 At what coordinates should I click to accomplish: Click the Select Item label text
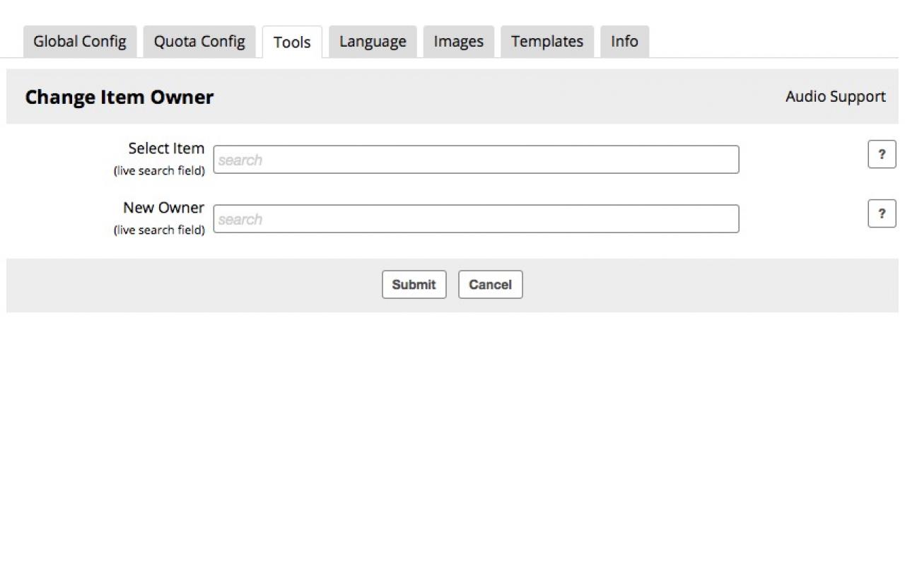tap(166, 148)
